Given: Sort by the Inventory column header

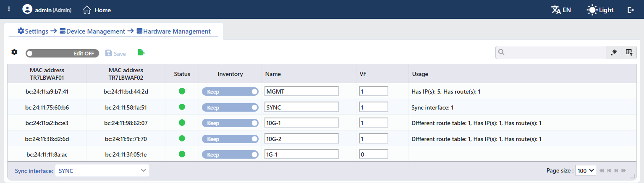Looking at the screenshot, I should 230,74.
